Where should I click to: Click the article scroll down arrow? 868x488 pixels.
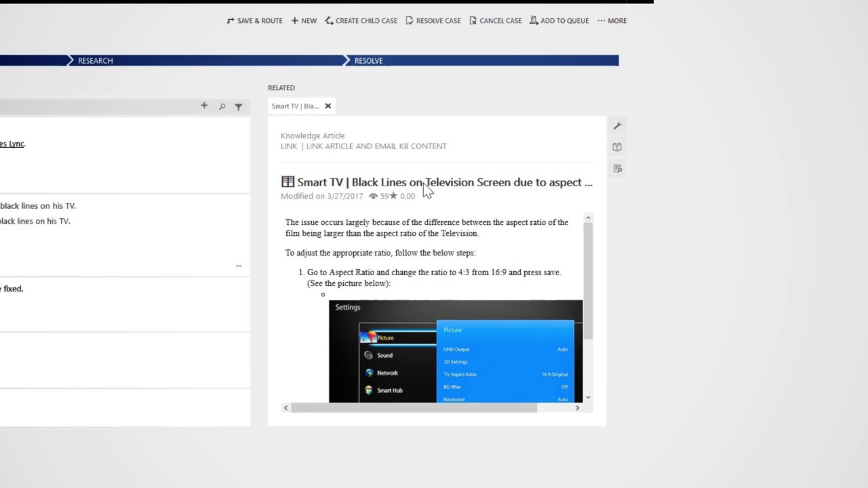tap(588, 397)
